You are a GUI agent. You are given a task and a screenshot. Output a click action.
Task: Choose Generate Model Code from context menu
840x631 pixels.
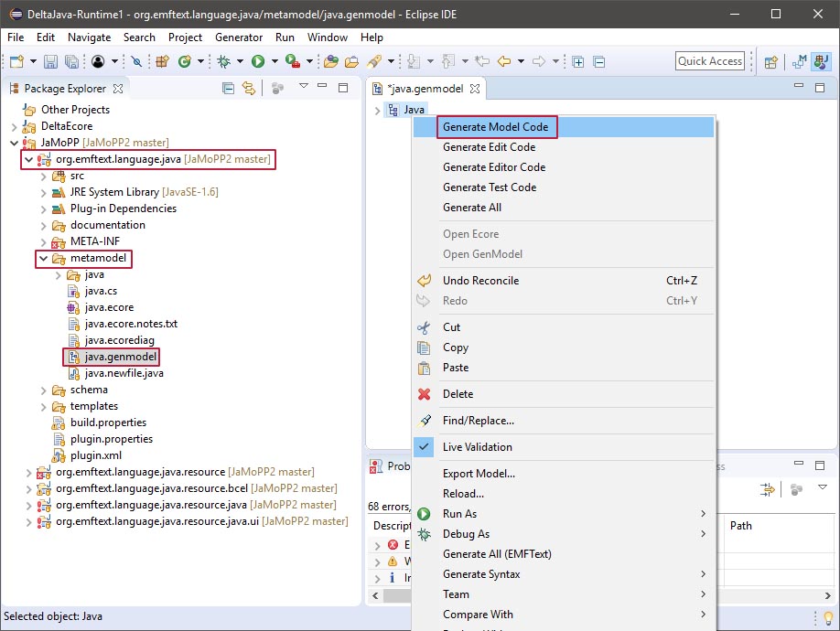coord(495,127)
